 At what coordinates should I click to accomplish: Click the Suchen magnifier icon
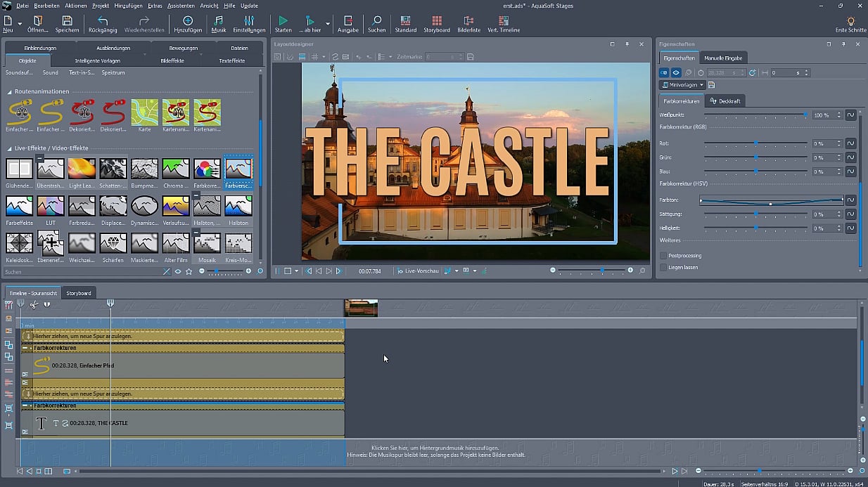(376, 21)
